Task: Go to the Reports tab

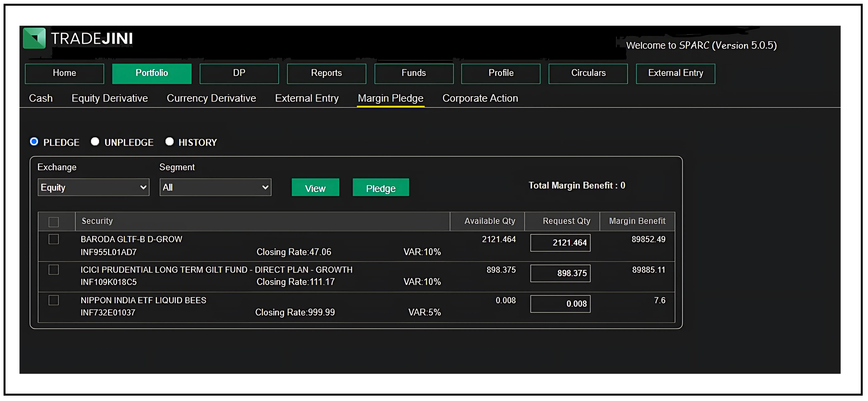Action: tap(327, 73)
